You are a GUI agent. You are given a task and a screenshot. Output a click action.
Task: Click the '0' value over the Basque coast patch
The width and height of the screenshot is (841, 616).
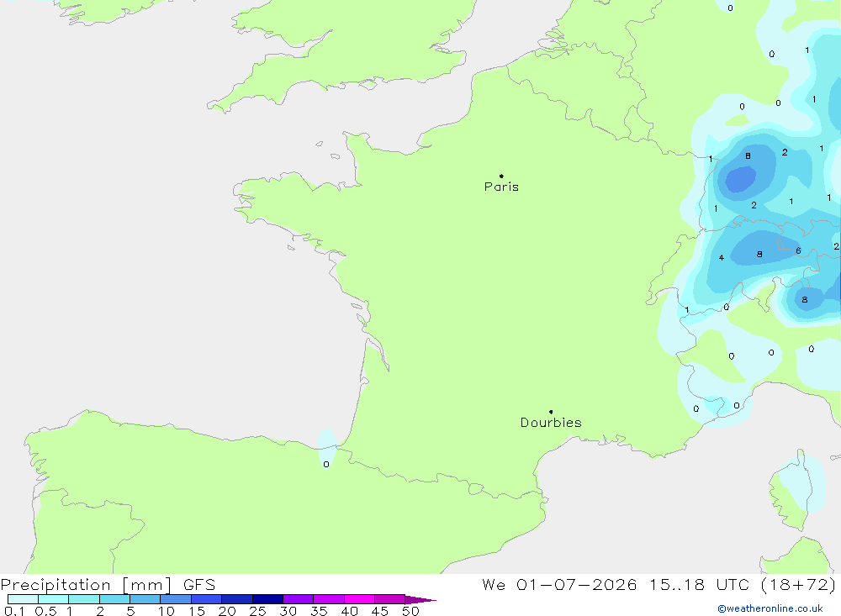point(326,464)
